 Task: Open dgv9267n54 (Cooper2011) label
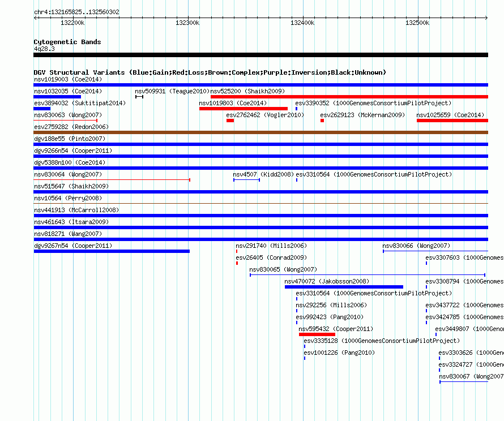pos(73,246)
